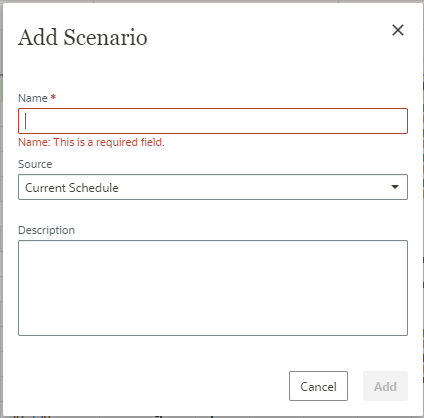Cancel adding the scenario
This screenshot has width=424, height=418.
click(x=318, y=386)
